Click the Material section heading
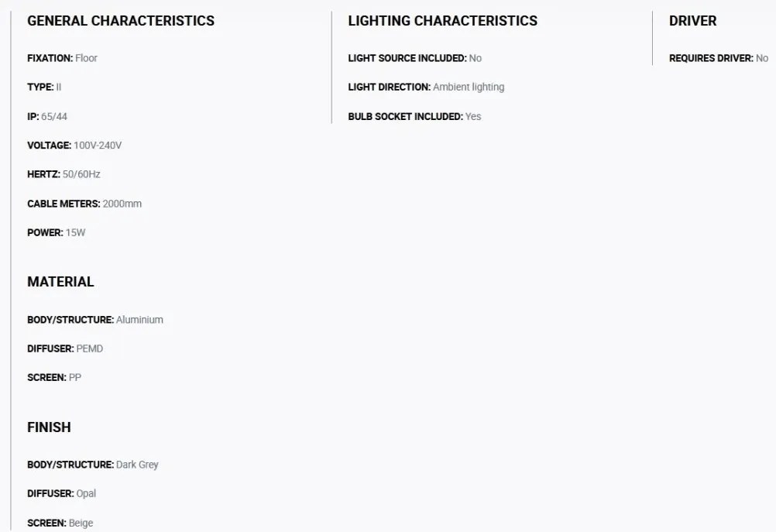The height and width of the screenshot is (532, 776). [x=60, y=282]
